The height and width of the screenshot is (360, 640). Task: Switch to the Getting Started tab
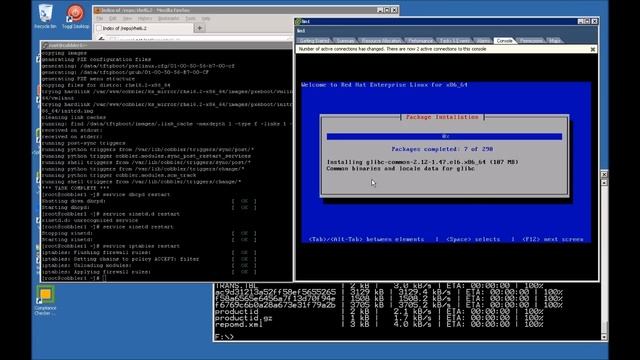314,41
